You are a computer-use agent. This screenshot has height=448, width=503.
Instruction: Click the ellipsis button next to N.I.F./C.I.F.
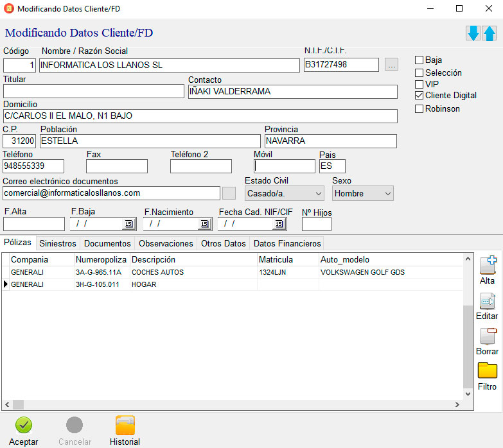(391, 64)
